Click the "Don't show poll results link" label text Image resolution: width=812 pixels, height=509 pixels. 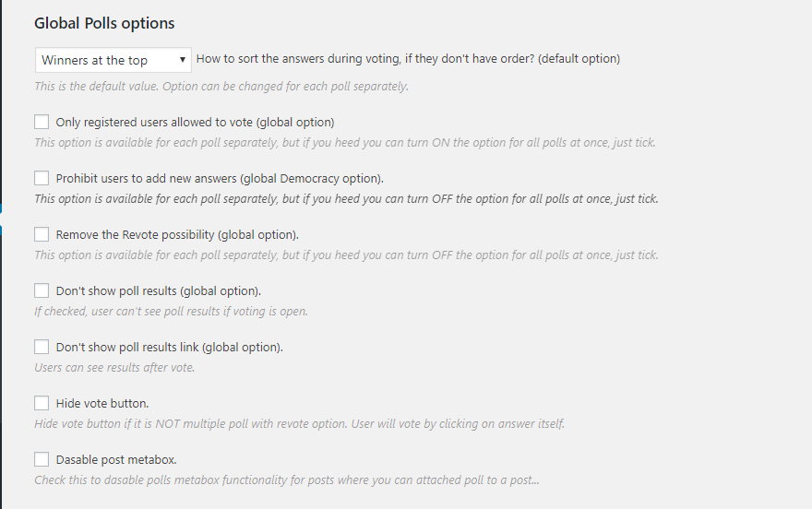coord(169,348)
